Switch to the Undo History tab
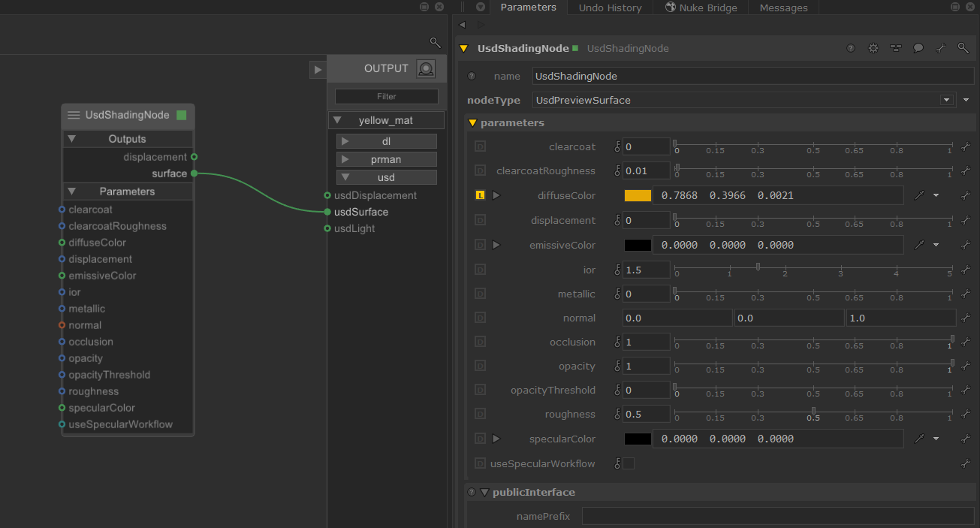This screenshot has height=528, width=980. pyautogui.click(x=610, y=8)
